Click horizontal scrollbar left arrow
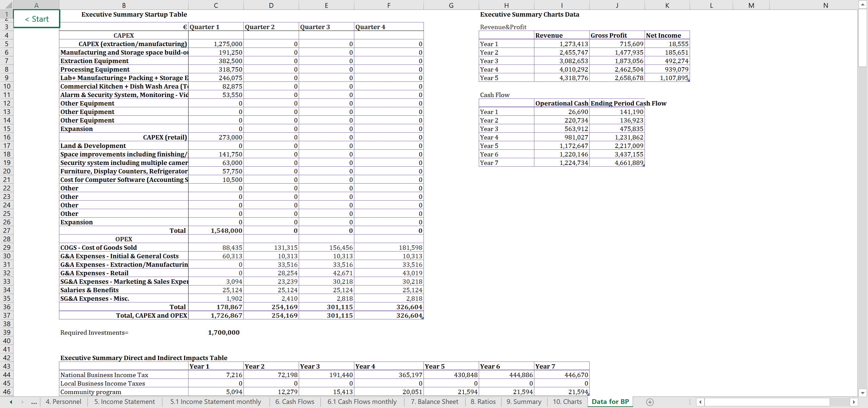 [x=701, y=402]
